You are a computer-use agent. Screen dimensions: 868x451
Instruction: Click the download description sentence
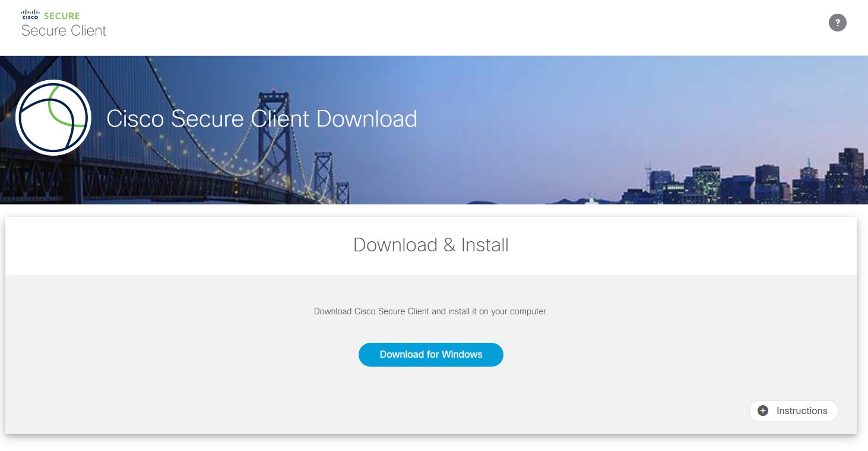click(430, 311)
